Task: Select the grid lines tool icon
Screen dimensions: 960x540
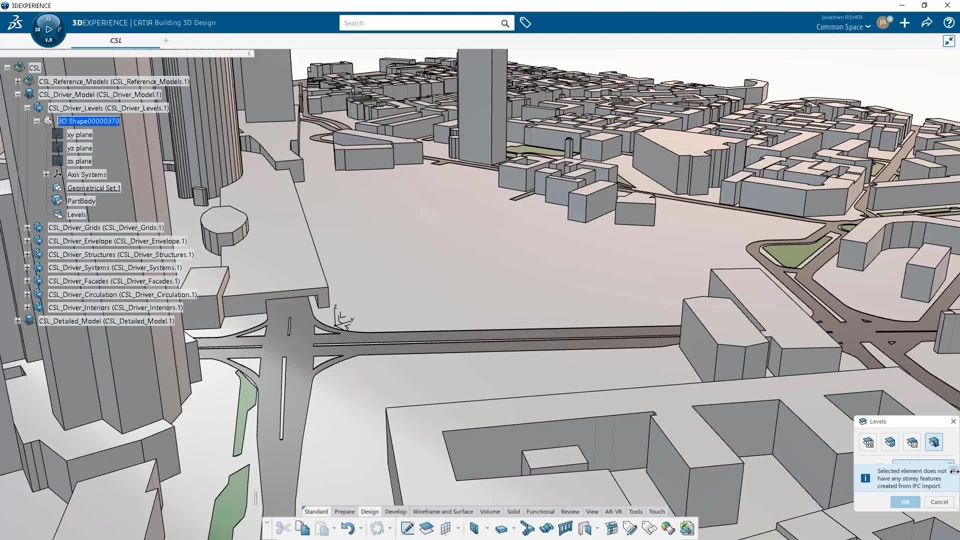Action: [446, 528]
